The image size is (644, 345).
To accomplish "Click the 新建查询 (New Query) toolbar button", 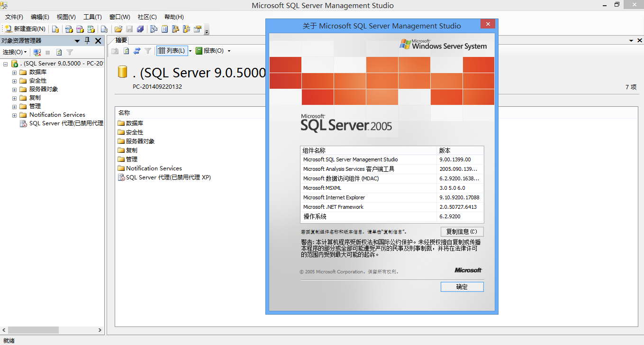I will 25,29.
